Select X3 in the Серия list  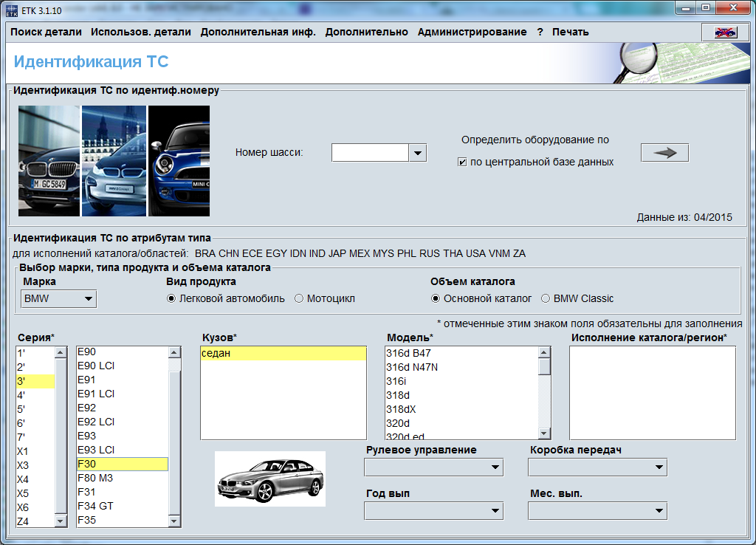35,465
